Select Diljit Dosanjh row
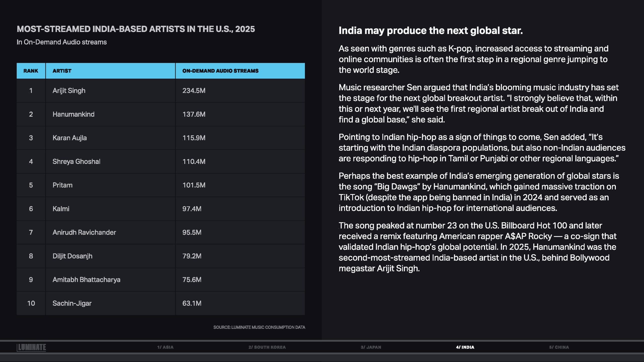The image size is (644, 362). (72, 256)
